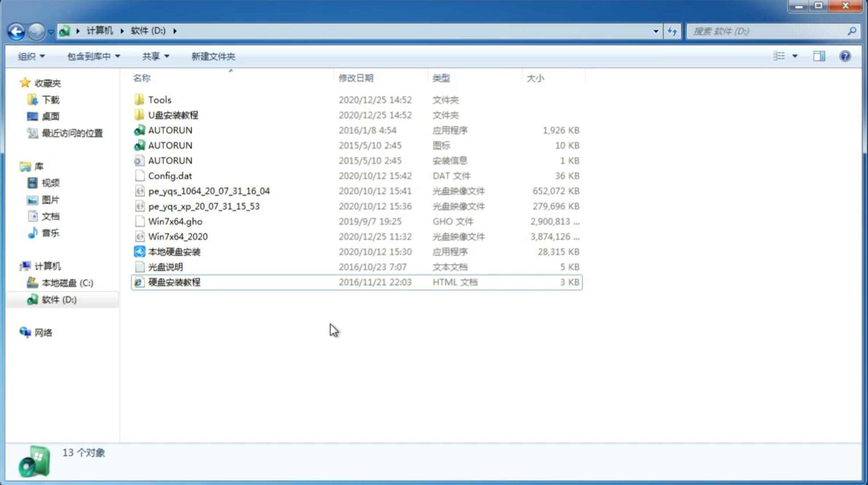Open pe_yqs_xp disc image file
Image resolution: width=868 pixels, height=485 pixels.
204,206
